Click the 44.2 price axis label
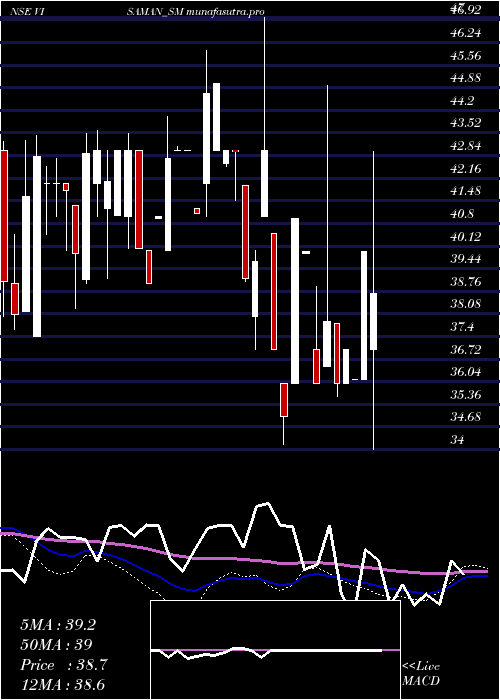Image resolution: width=500 pixels, height=700 pixels. [x=462, y=101]
